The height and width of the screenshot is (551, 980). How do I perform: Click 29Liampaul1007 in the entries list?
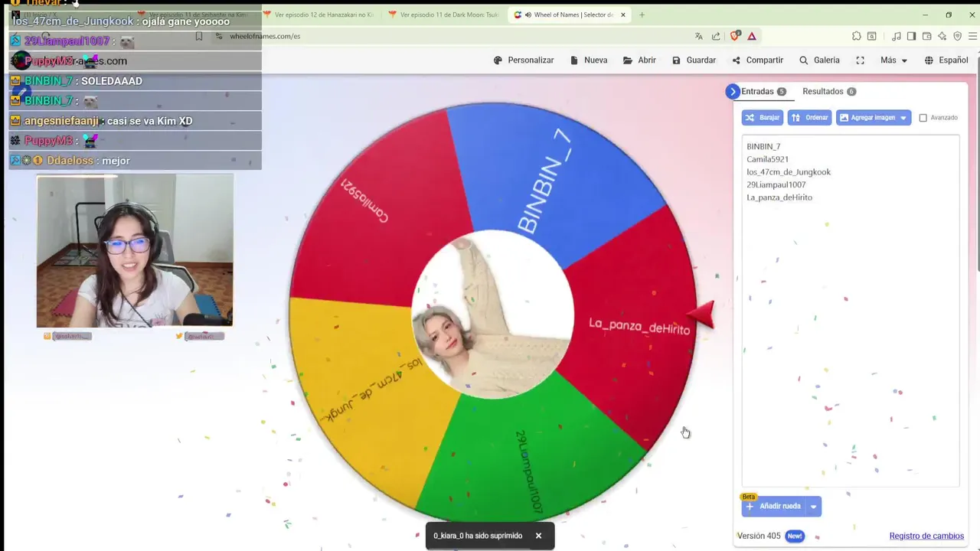[x=776, y=184]
